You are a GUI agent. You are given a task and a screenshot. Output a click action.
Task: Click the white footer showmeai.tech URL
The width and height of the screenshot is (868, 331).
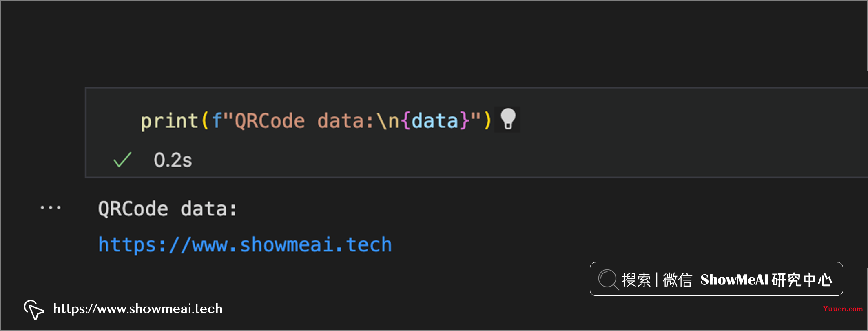pos(138,309)
